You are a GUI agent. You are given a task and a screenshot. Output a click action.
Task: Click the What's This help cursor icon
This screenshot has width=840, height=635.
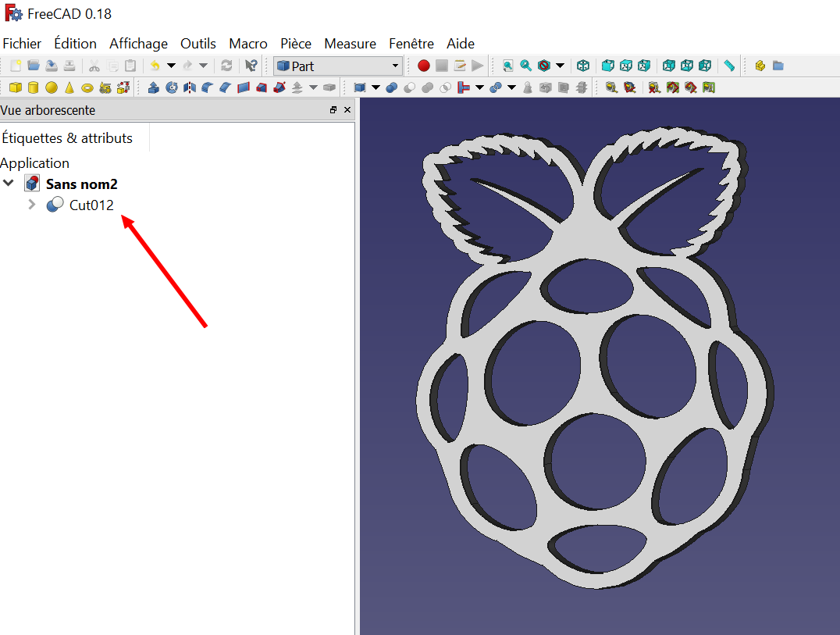tap(251, 66)
